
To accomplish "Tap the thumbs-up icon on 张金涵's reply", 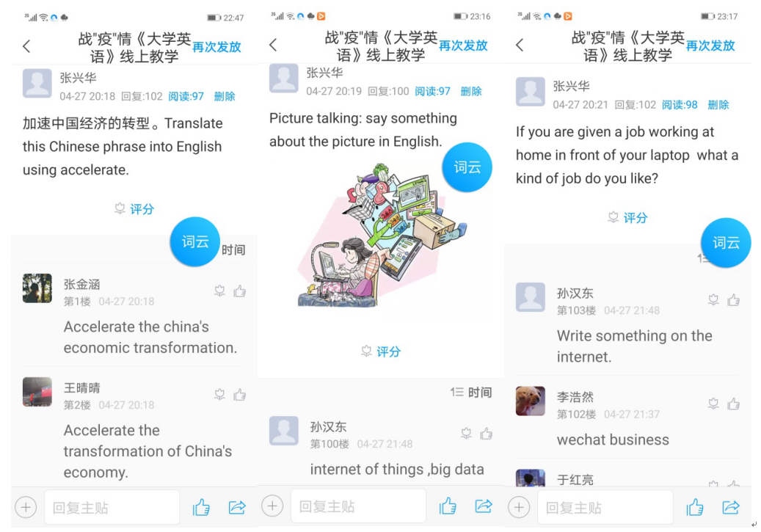I will pyautogui.click(x=240, y=291).
